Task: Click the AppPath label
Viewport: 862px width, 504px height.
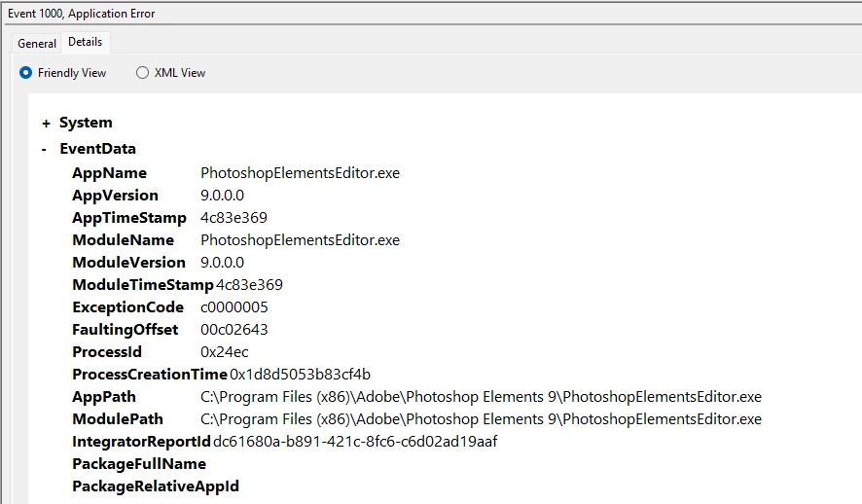Action: (104, 397)
